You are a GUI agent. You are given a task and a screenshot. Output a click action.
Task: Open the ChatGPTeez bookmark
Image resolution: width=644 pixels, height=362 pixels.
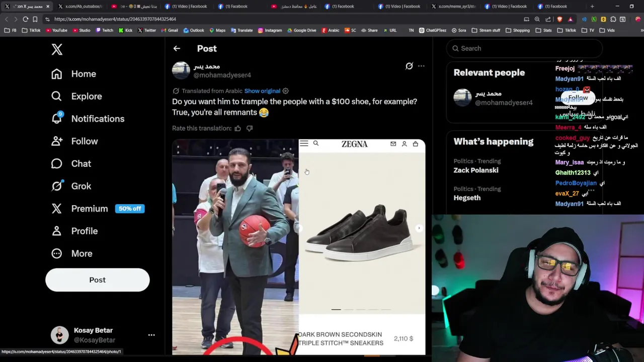click(433, 30)
